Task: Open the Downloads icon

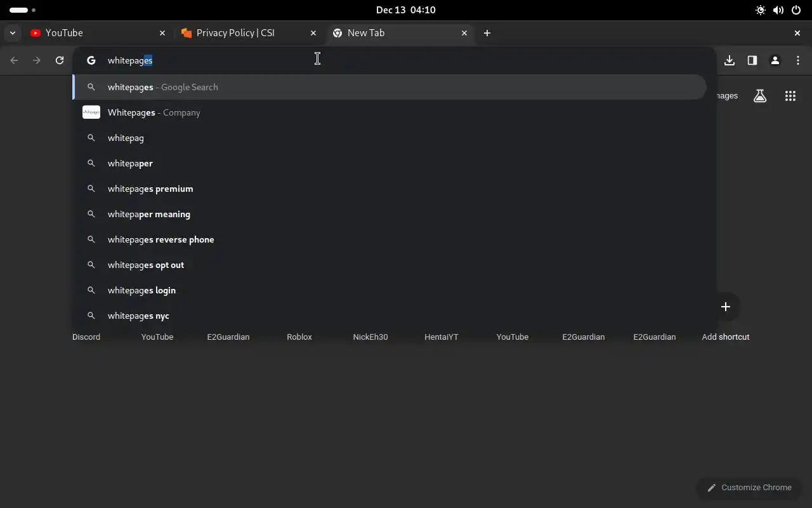Action: [x=730, y=60]
